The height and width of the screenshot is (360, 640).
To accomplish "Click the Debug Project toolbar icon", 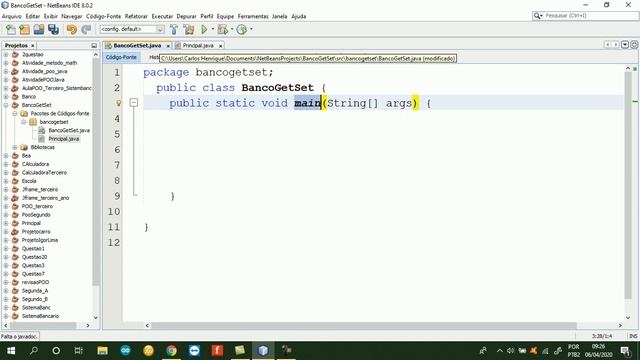I will click(x=222, y=29).
